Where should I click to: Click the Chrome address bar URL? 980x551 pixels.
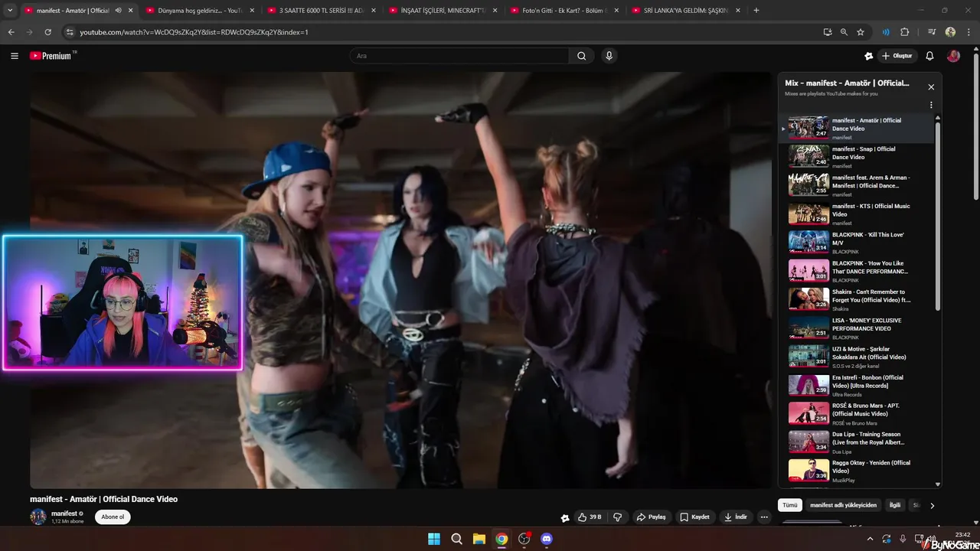194,32
